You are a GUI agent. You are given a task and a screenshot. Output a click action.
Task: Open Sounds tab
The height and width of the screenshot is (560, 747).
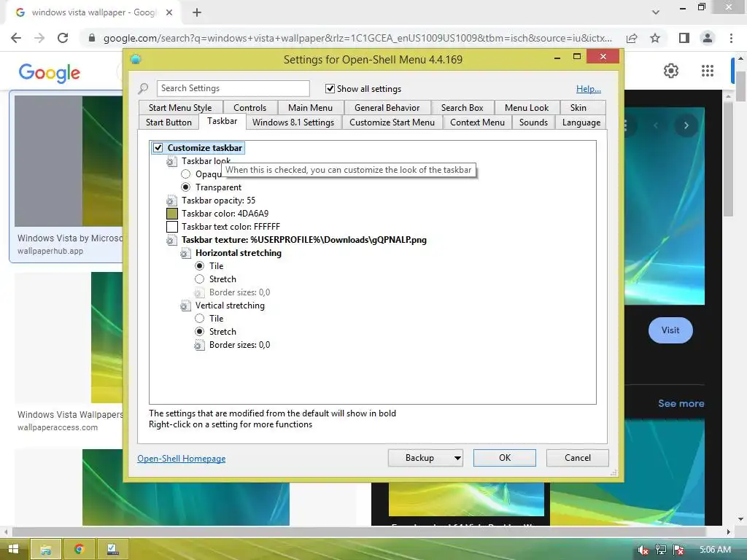(533, 122)
